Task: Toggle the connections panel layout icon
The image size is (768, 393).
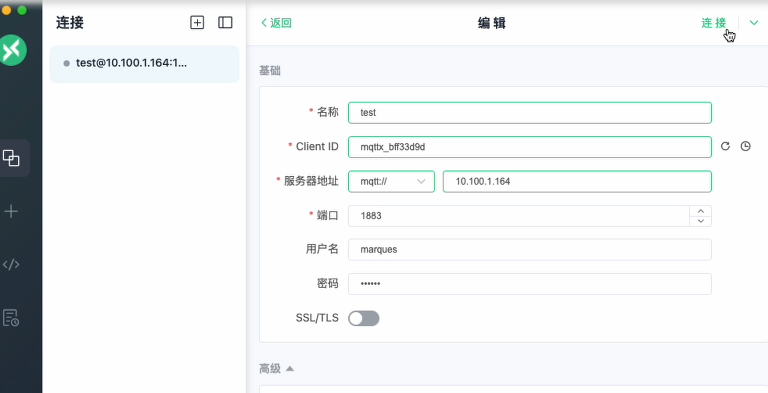Action: [225, 23]
